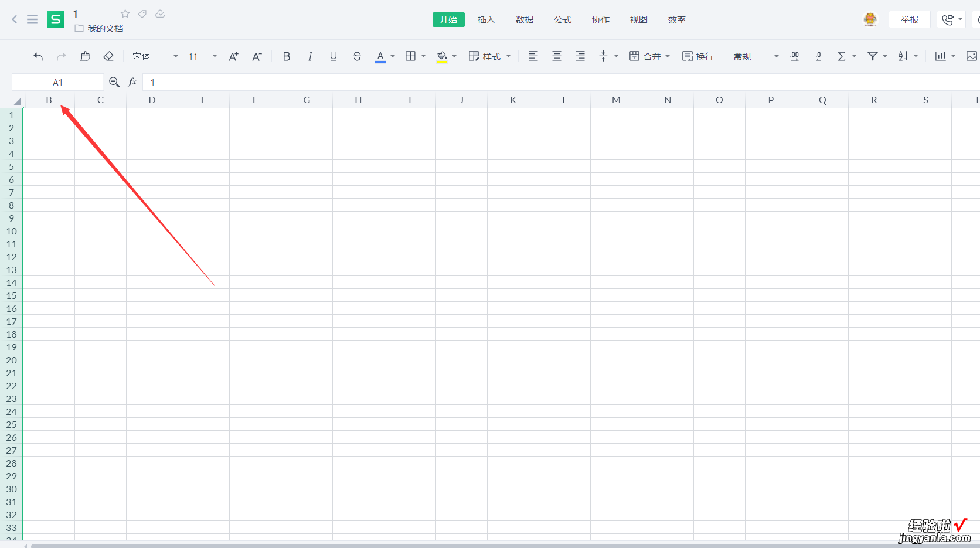Switch to the 开始 tab
This screenshot has height=548, width=980.
448,19
